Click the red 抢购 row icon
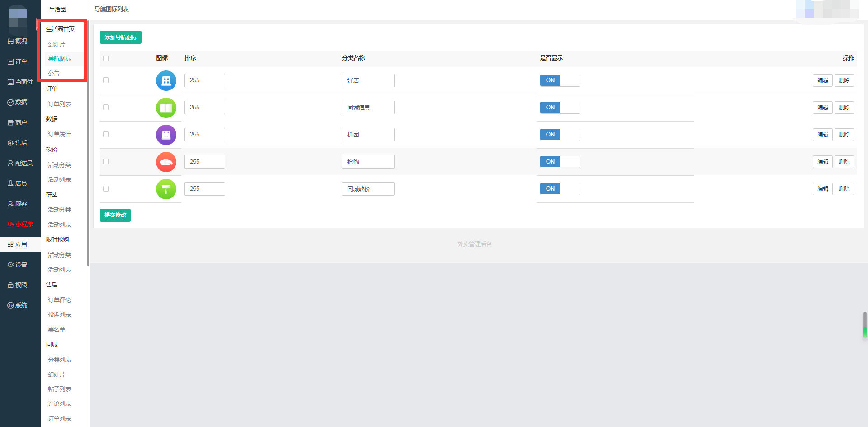The image size is (868, 427). (x=166, y=162)
